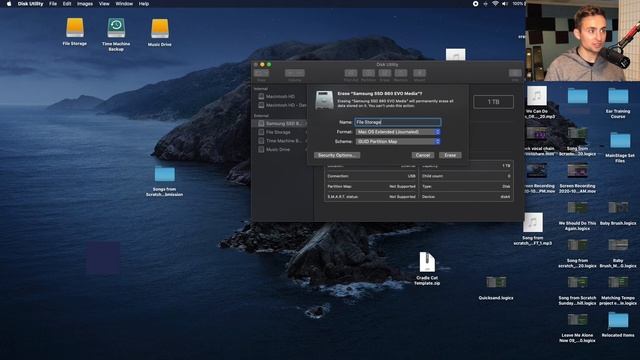Image resolution: width=640 pixels, height=360 pixels.
Task: Click the volume speaker icon in menu bar
Action: coord(505,4)
